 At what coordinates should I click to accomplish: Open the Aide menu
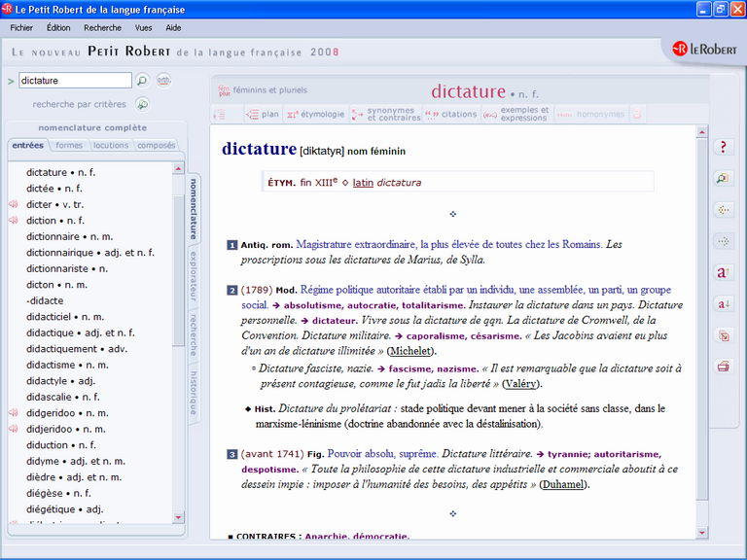pyautogui.click(x=173, y=27)
